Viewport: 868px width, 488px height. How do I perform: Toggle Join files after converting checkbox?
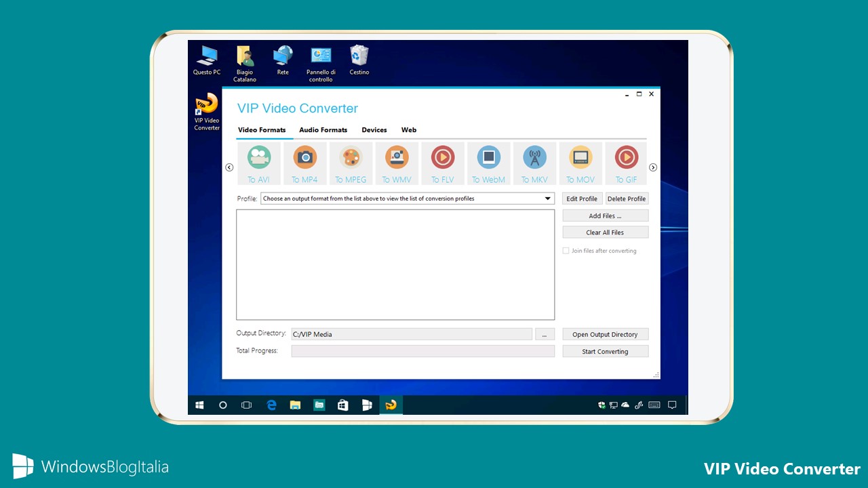tap(566, 251)
